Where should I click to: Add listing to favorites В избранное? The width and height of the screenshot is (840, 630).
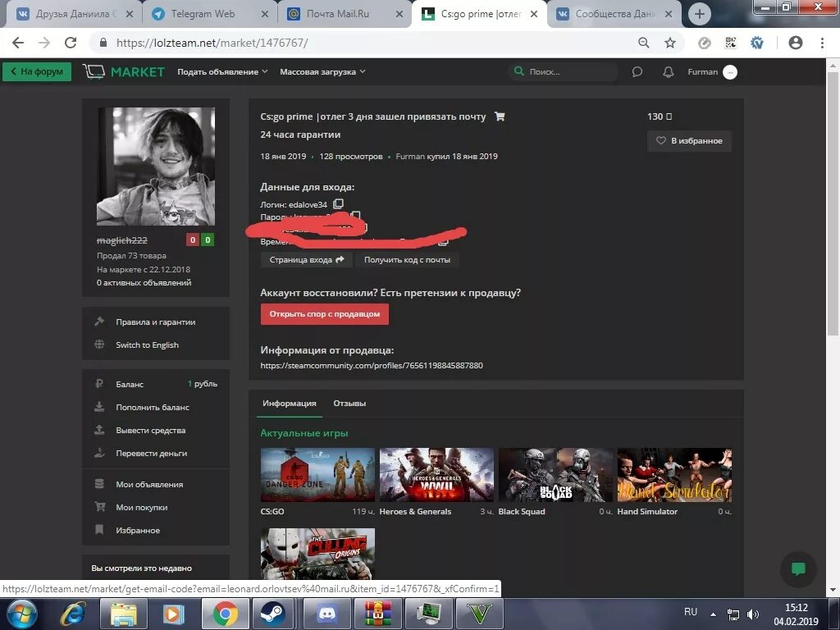(x=689, y=141)
